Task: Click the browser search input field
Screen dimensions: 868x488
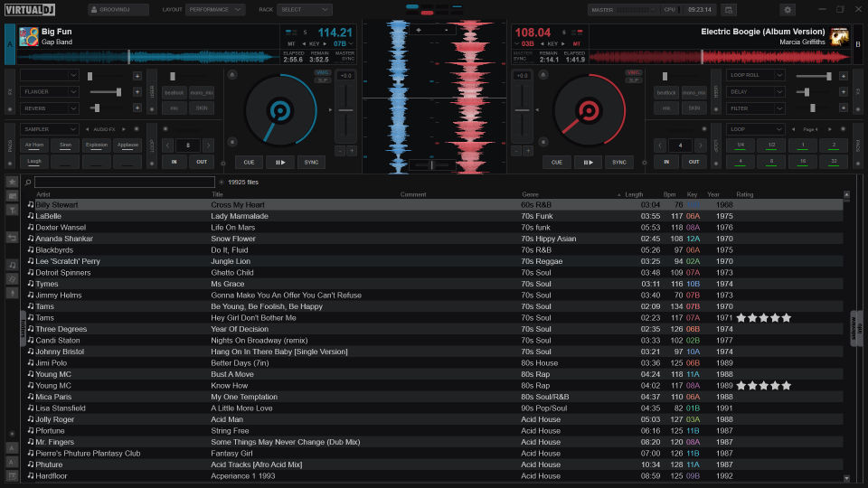Action: (125, 182)
